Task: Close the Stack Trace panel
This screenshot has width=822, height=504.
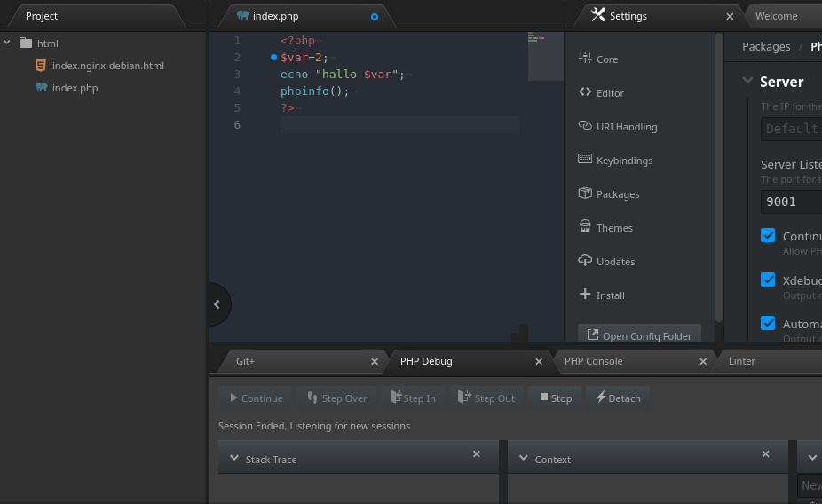Action: click(x=477, y=454)
